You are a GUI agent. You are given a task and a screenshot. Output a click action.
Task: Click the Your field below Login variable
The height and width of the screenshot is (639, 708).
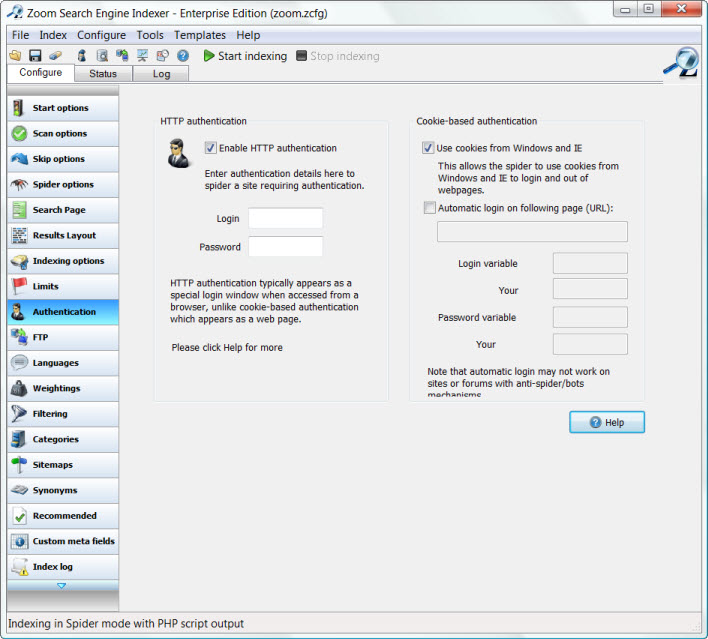click(590, 289)
